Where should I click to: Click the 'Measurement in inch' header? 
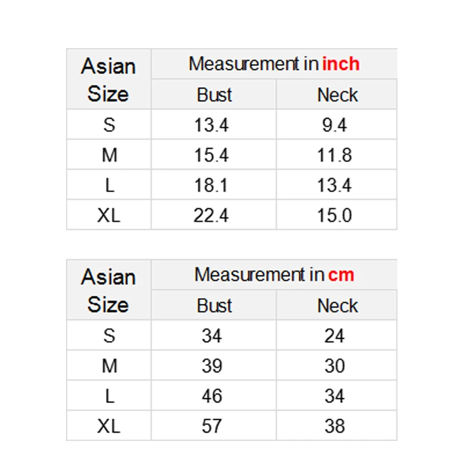[274, 64]
